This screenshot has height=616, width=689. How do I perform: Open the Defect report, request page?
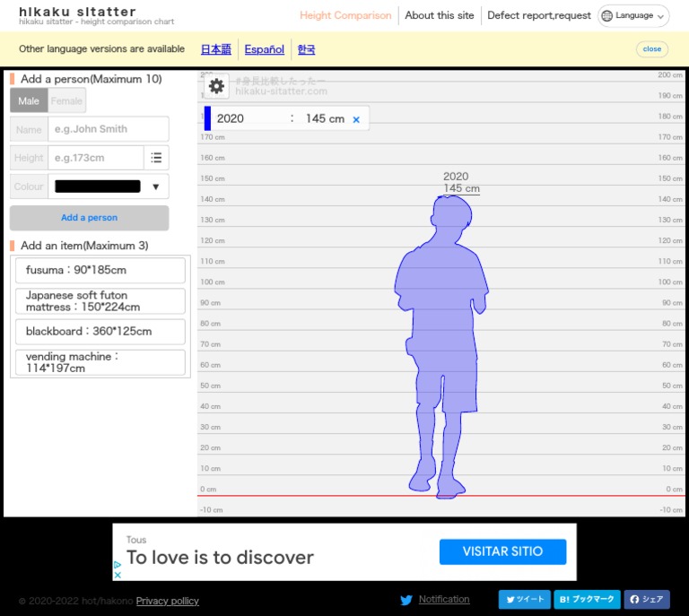pos(539,15)
